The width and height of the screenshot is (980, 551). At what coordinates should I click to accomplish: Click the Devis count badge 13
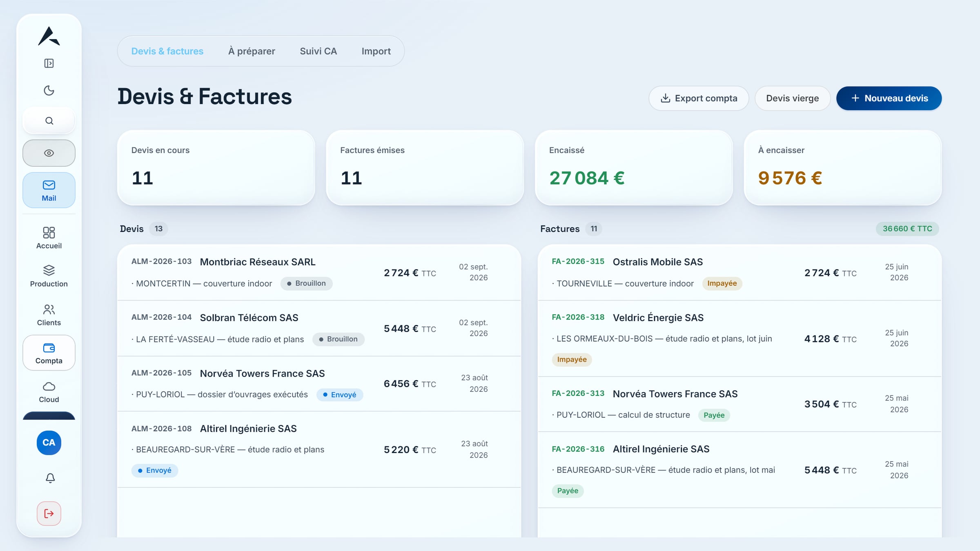(x=158, y=229)
